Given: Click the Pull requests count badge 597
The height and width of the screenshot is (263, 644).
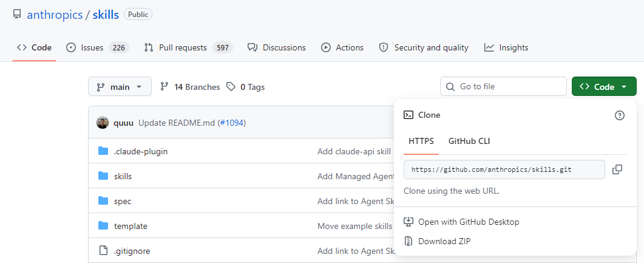Looking at the screenshot, I should (x=223, y=47).
